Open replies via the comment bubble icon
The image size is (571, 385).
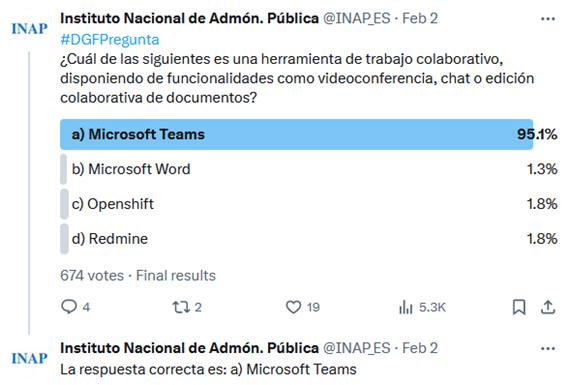point(69,307)
